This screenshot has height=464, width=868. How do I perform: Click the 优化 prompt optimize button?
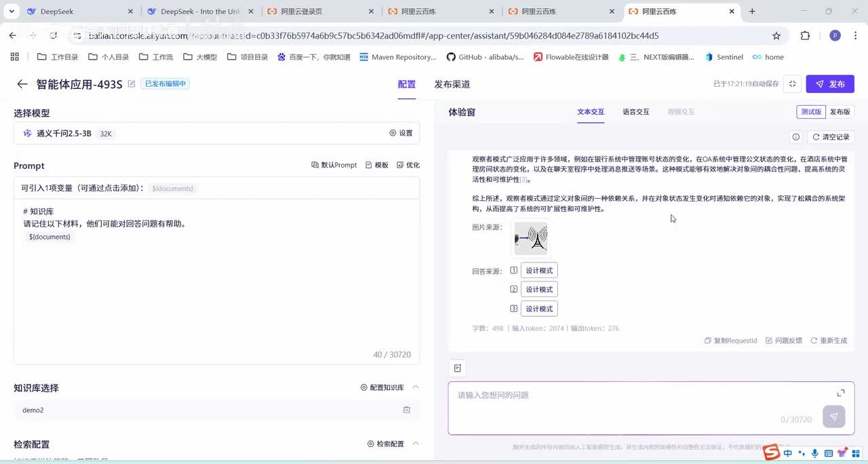[408, 165]
